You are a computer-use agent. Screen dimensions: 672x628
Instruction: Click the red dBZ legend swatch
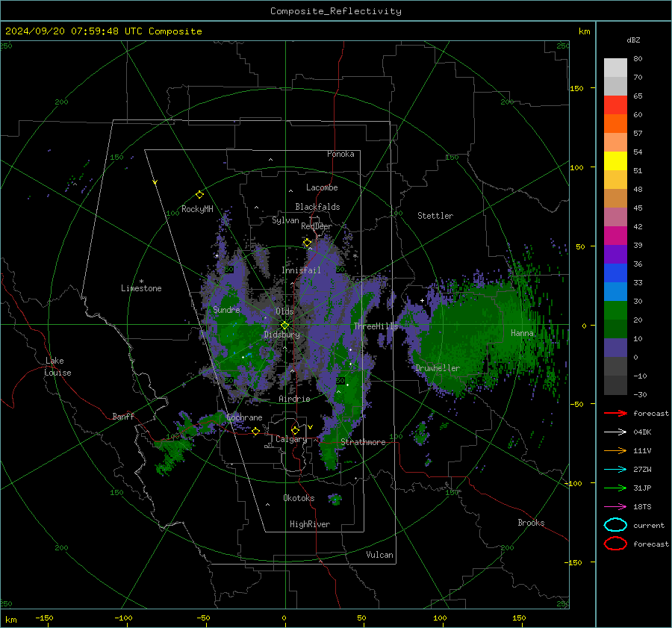(x=615, y=105)
